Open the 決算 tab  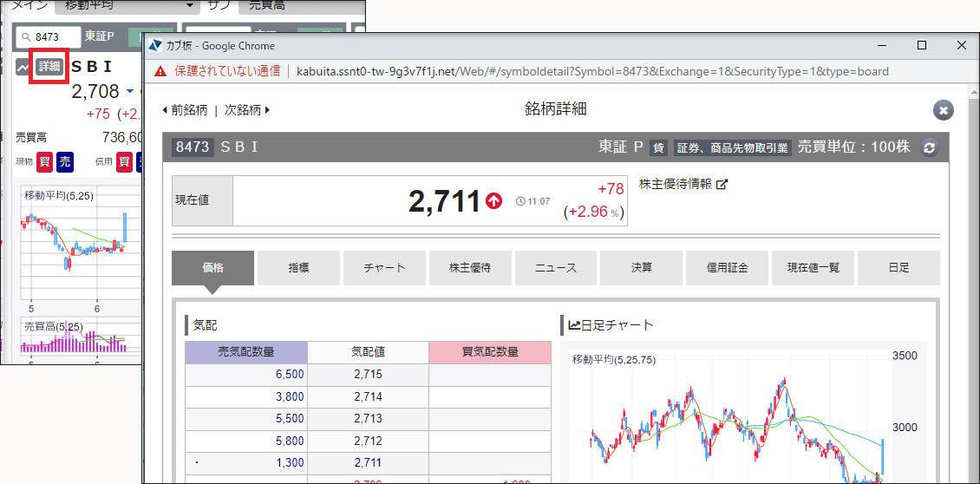[641, 268]
